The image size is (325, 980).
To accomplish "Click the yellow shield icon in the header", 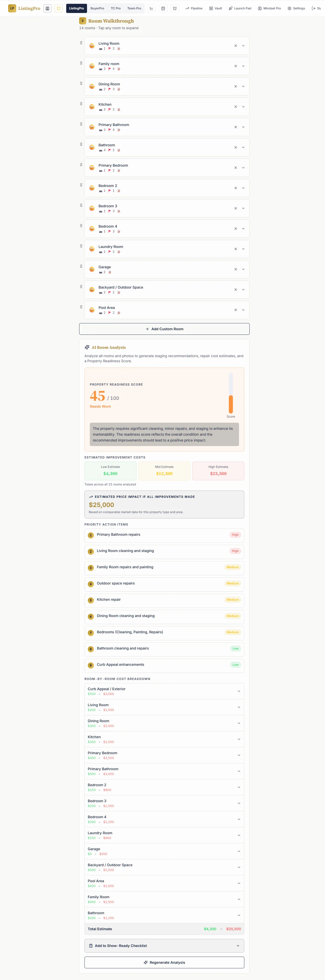I will point(59,8).
